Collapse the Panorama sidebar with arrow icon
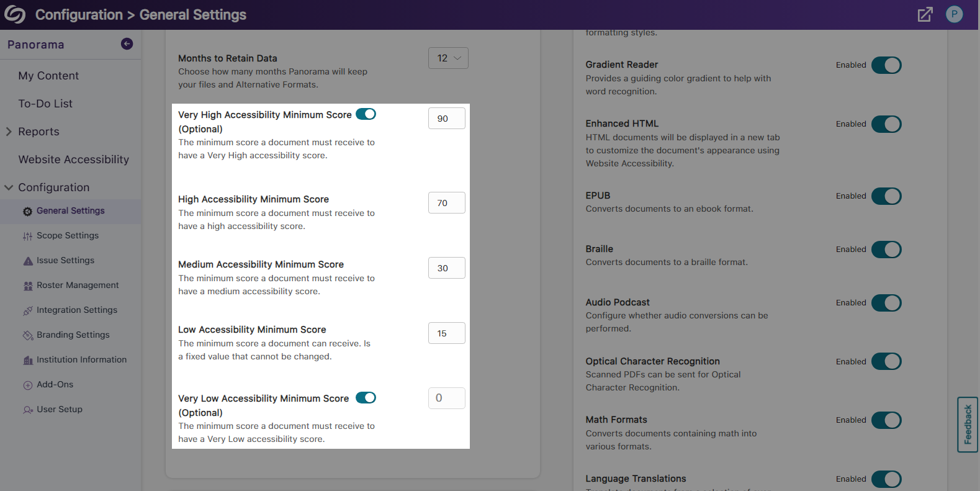The image size is (980, 491). (x=127, y=43)
